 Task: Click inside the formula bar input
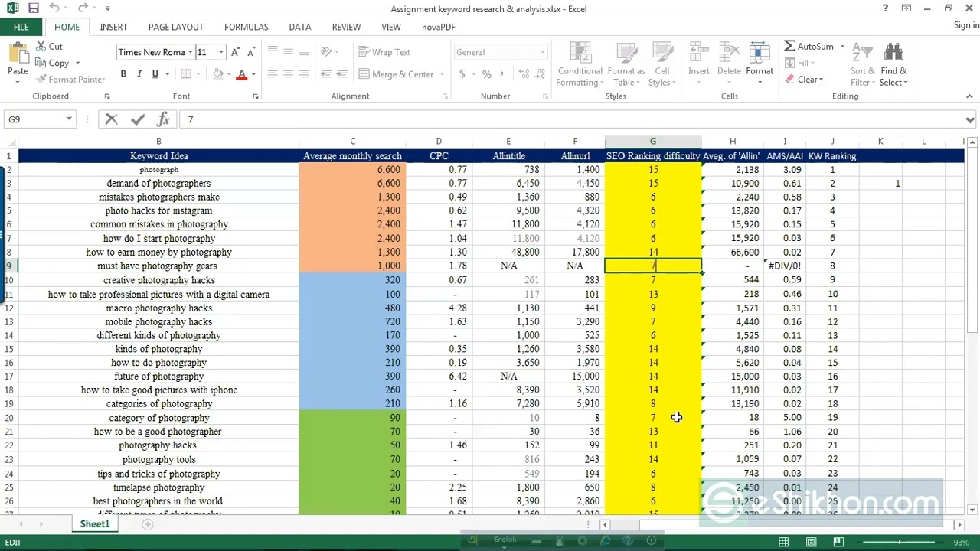click(x=570, y=119)
